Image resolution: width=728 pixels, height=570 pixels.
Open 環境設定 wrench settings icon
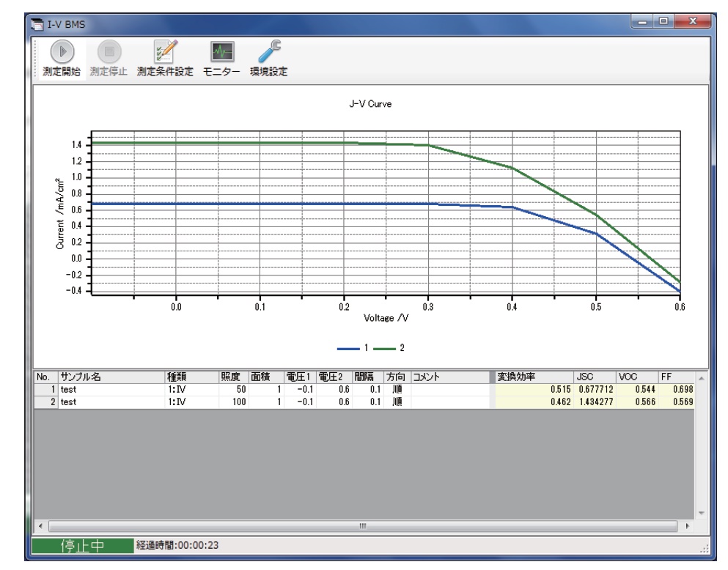coord(269,51)
